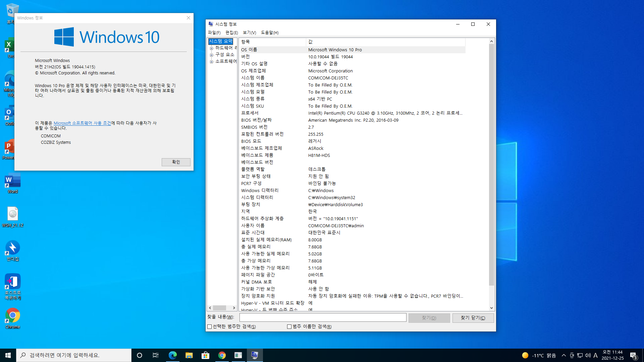This screenshot has height=362, width=644.
Task: Open Microsoft 소프트웨어 사용 조건 link
Action: click(x=82, y=123)
